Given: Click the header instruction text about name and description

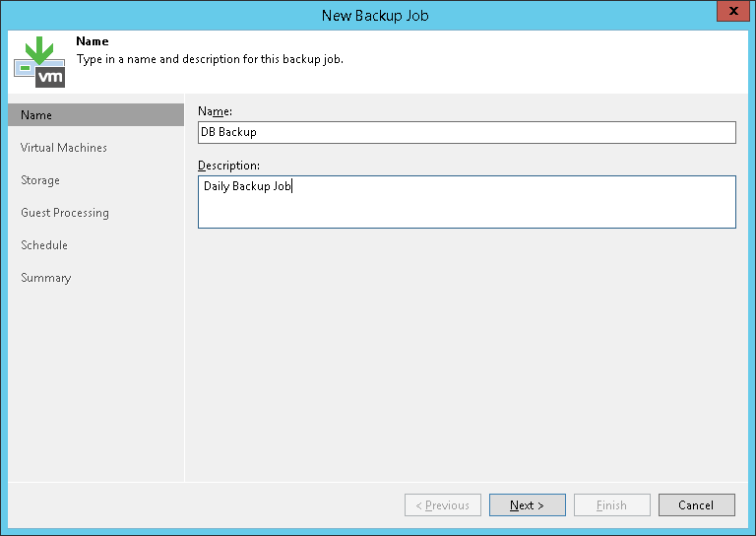Looking at the screenshot, I should coord(210,58).
